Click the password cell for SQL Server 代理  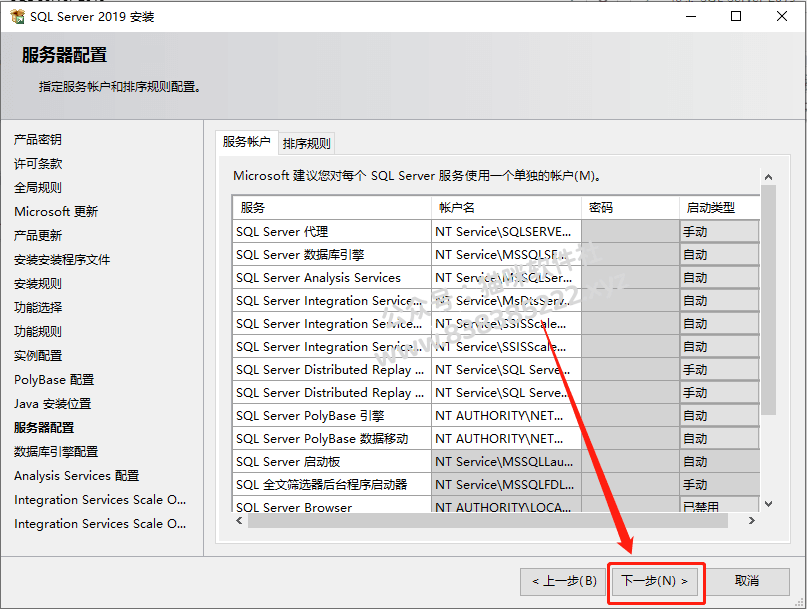630,232
